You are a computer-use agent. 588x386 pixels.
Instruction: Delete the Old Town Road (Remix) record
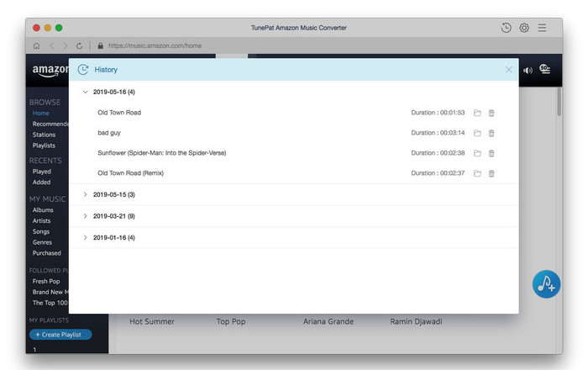pos(491,173)
